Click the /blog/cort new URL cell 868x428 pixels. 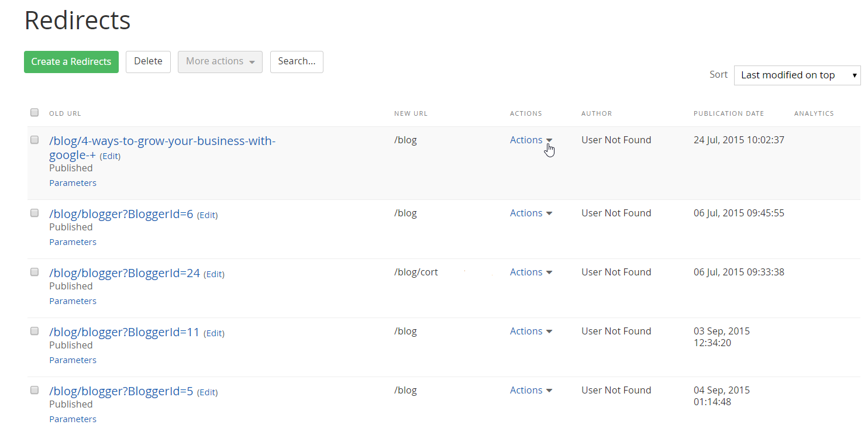click(416, 272)
